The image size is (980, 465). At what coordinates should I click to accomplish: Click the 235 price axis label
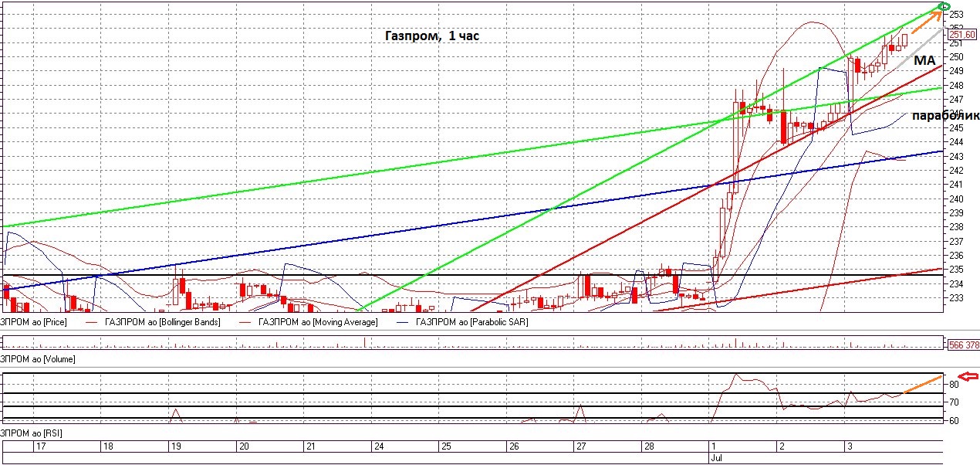click(x=955, y=270)
